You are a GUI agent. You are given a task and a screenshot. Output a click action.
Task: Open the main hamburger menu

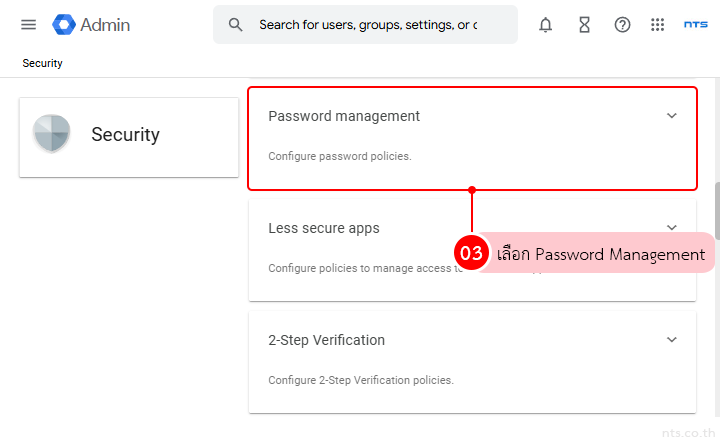(28, 25)
